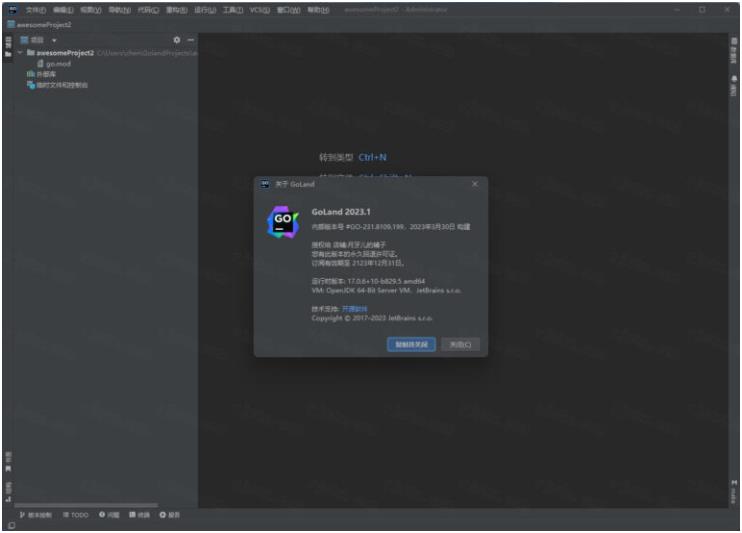
Task: Open the Window menu in menu bar
Action: (289, 10)
